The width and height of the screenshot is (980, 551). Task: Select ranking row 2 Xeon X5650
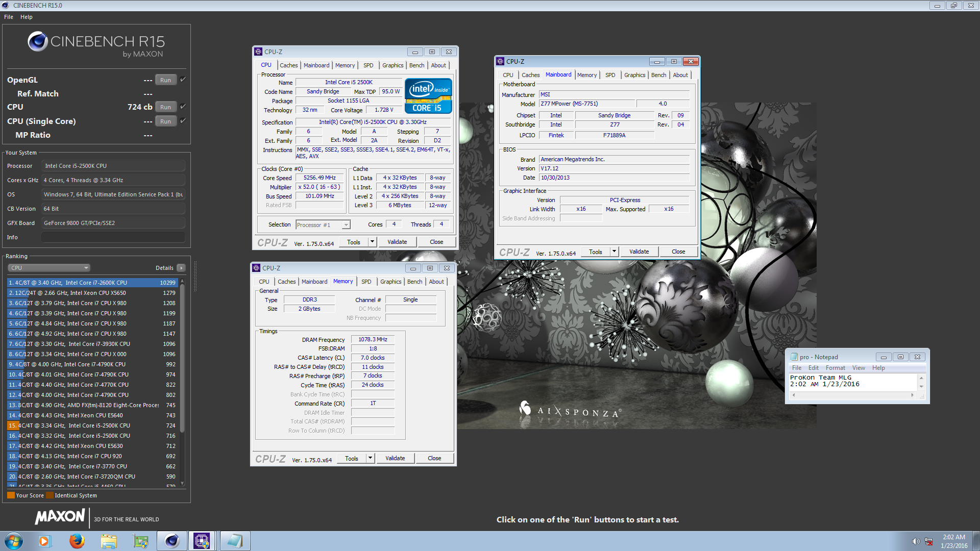[x=92, y=293]
